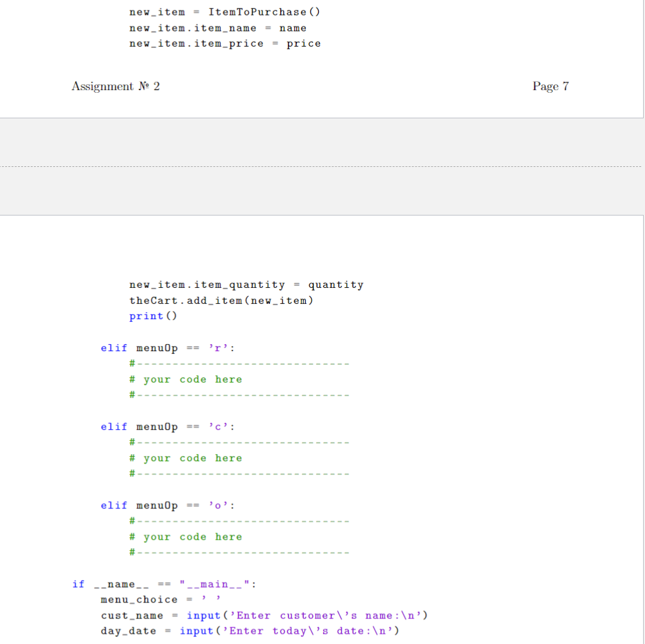Click theCart.add_item(new_item) call
The image size is (645, 644).
(x=221, y=300)
